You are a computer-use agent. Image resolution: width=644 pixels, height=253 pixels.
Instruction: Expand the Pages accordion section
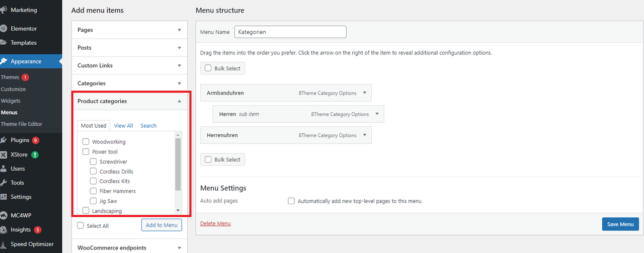[x=179, y=30]
